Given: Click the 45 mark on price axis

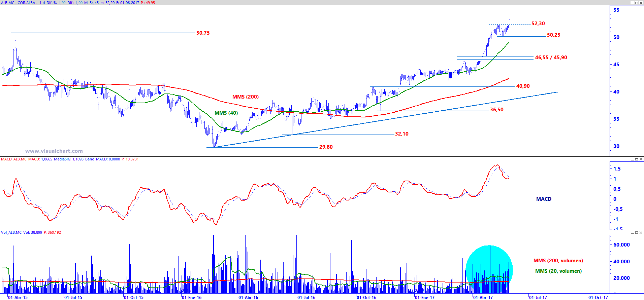Looking at the screenshot, I should 616,65.
